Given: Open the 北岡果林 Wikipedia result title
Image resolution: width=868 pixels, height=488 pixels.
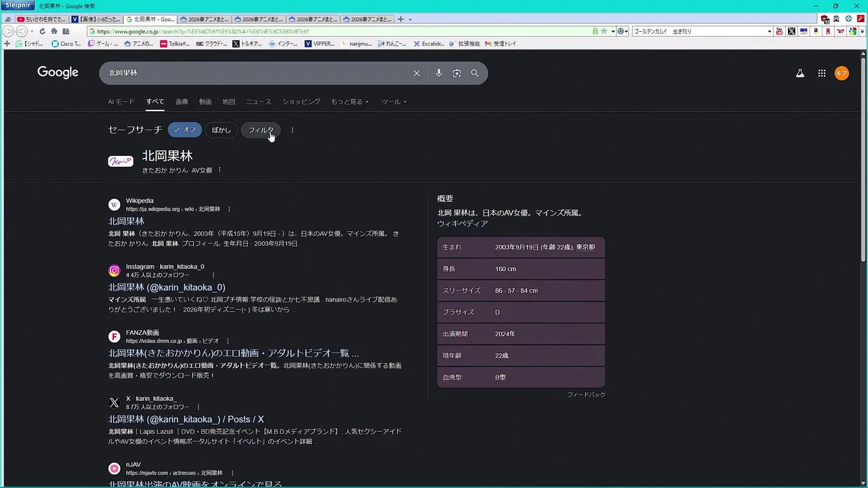Looking at the screenshot, I should pyautogui.click(x=126, y=221).
